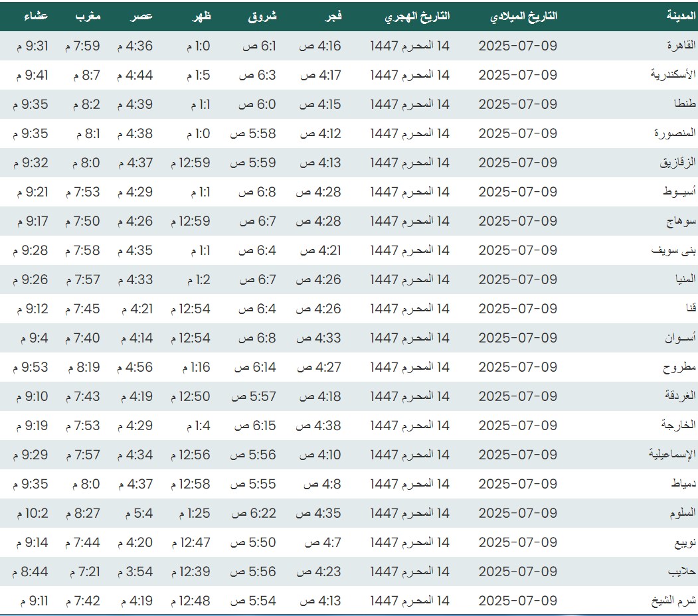Click the التاريخ الميلادي column header
This screenshot has height=616, width=698.
pos(523,17)
